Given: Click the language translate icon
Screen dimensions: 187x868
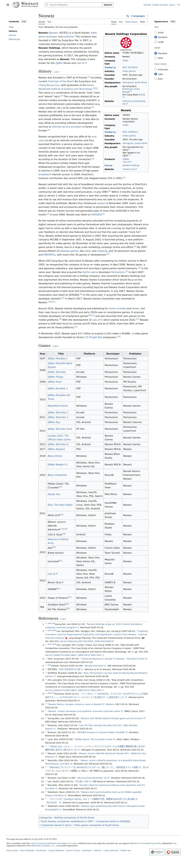Looking at the screenshot, I should [x=128, y=16].
